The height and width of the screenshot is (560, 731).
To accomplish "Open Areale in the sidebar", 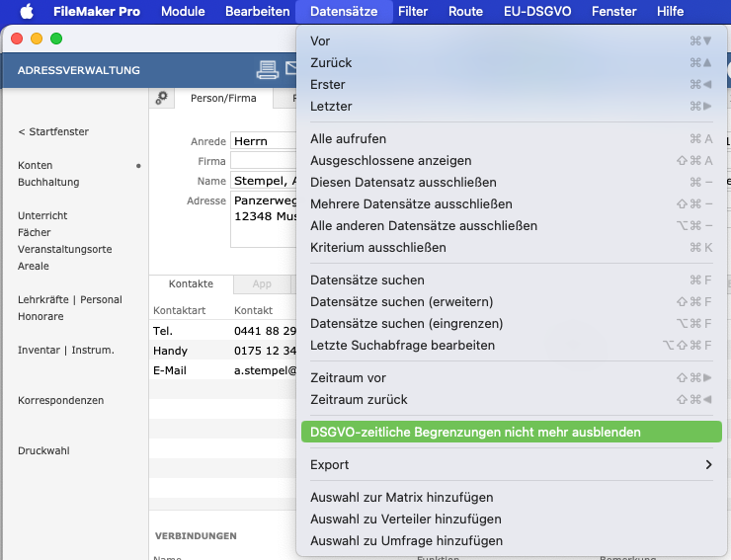I will [x=34, y=267].
